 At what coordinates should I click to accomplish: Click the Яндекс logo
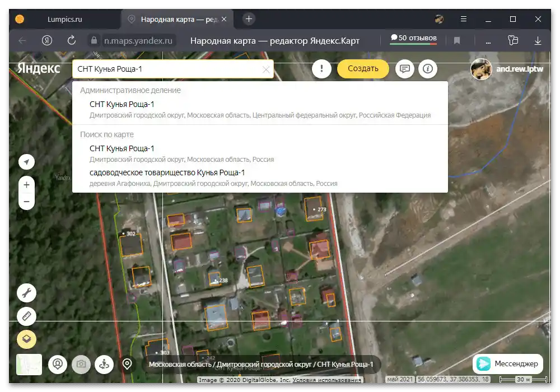(39, 68)
